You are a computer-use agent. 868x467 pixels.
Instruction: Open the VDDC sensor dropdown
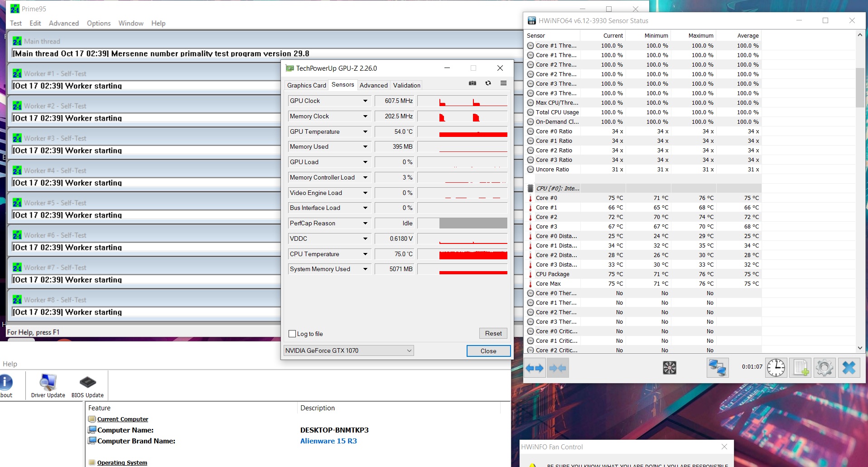click(x=365, y=238)
